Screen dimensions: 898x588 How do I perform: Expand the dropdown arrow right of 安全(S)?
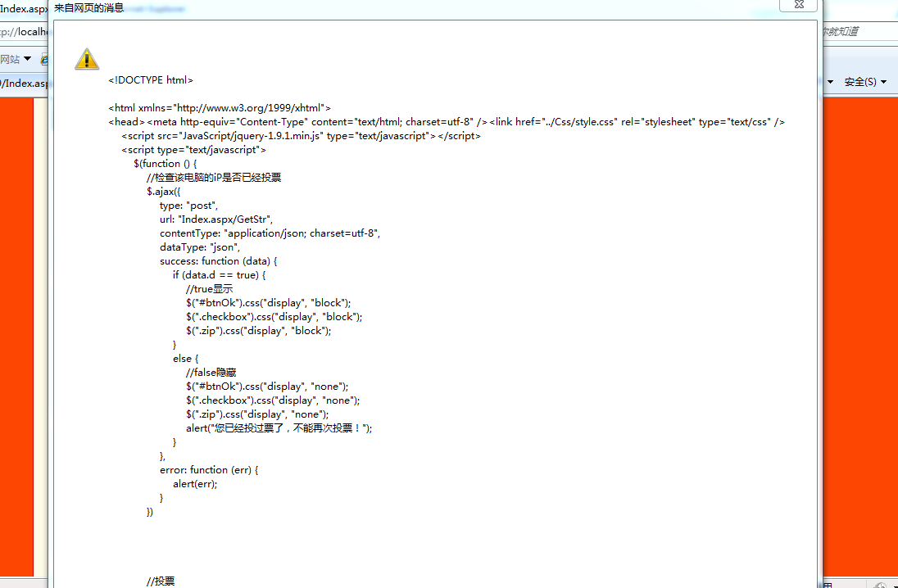pos(883,83)
